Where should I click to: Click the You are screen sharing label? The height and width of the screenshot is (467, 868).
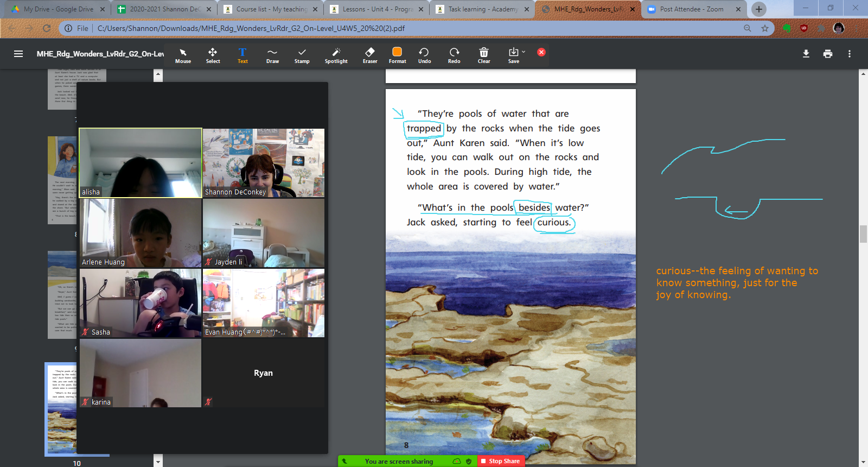coord(399,462)
